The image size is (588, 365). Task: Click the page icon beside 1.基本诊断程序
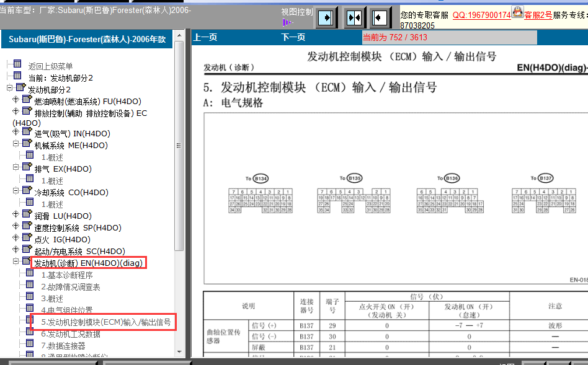tap(30, 273)
